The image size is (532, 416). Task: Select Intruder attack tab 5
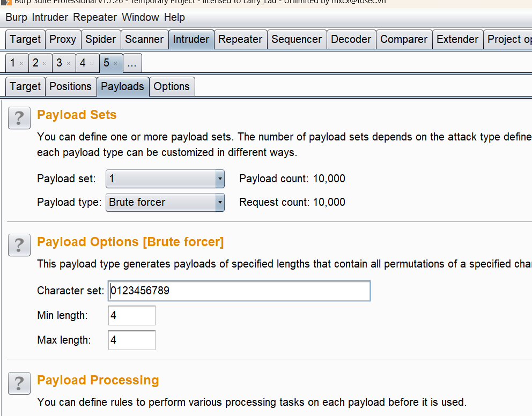pos(107,63)
